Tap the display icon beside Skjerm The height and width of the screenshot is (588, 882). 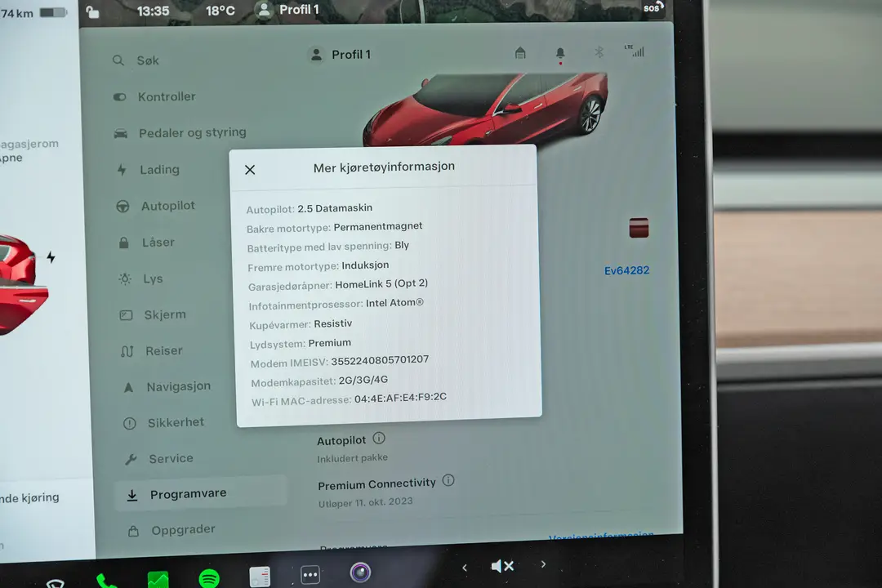click(126, 315)
